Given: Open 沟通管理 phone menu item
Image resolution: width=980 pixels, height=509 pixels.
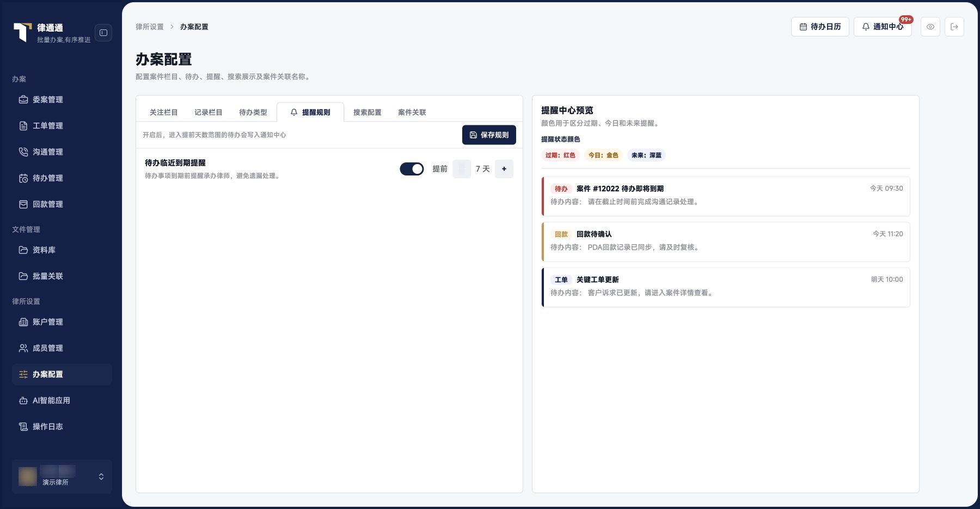Looking at the screenshot, I should 62,152.
